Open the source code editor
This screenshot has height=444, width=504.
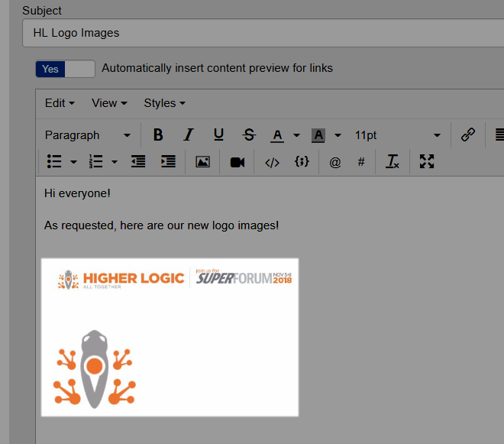coord(272,162)
